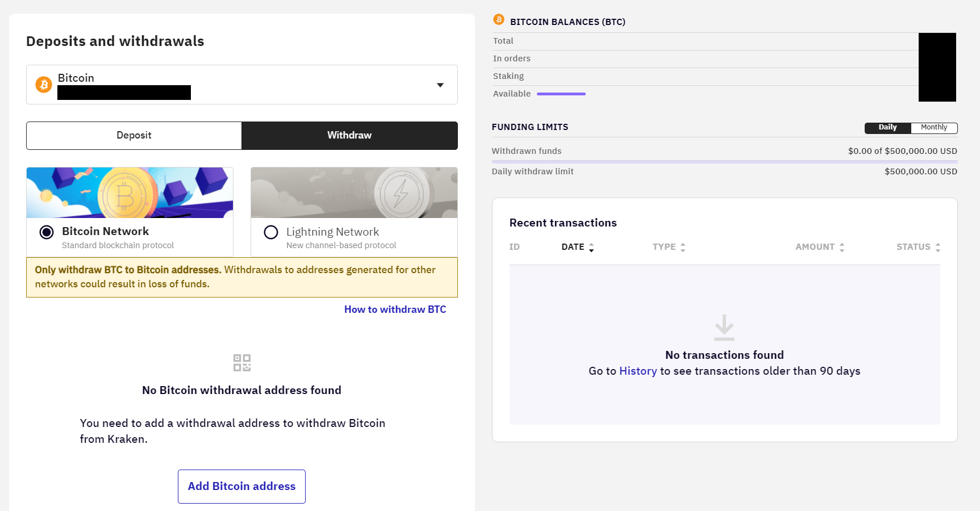Click the Add Bitcoin address button
The width and height of the screenshot is (980, 511).
coord(241,487)
